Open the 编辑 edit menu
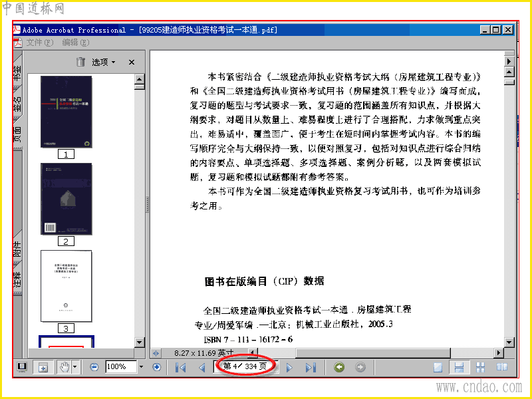 pos(76,43)
